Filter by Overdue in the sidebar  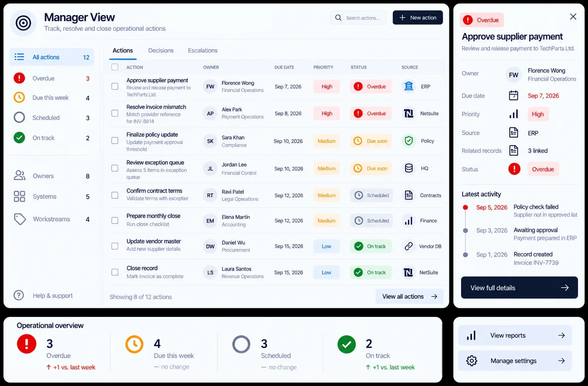(52, 78)
